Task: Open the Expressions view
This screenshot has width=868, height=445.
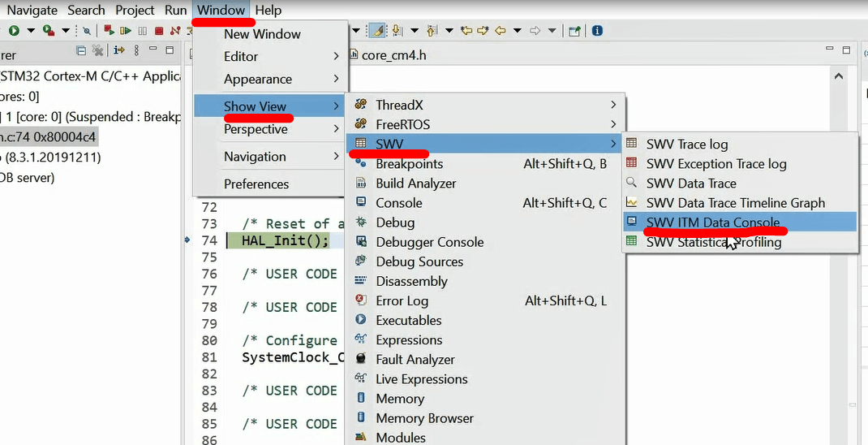Action: click(485, 339)
